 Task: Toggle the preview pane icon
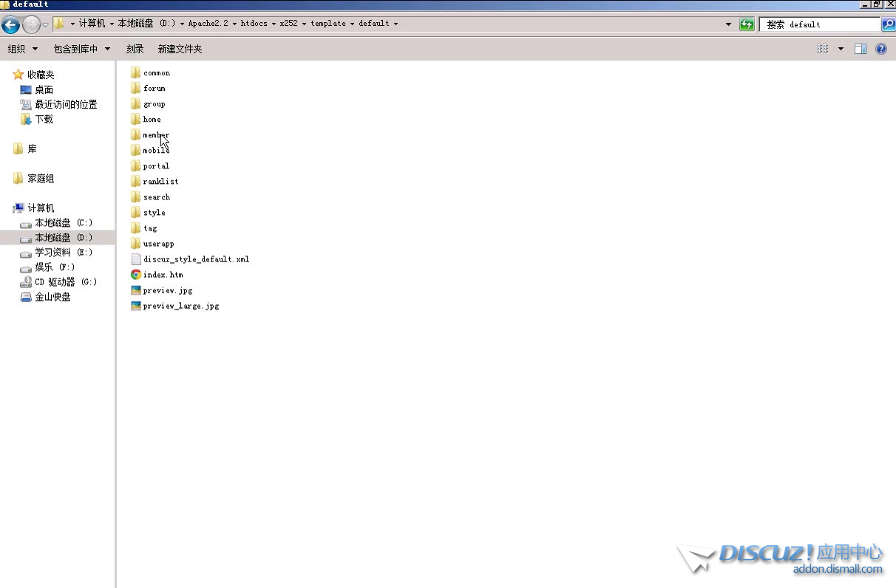[x=861, y=49]
